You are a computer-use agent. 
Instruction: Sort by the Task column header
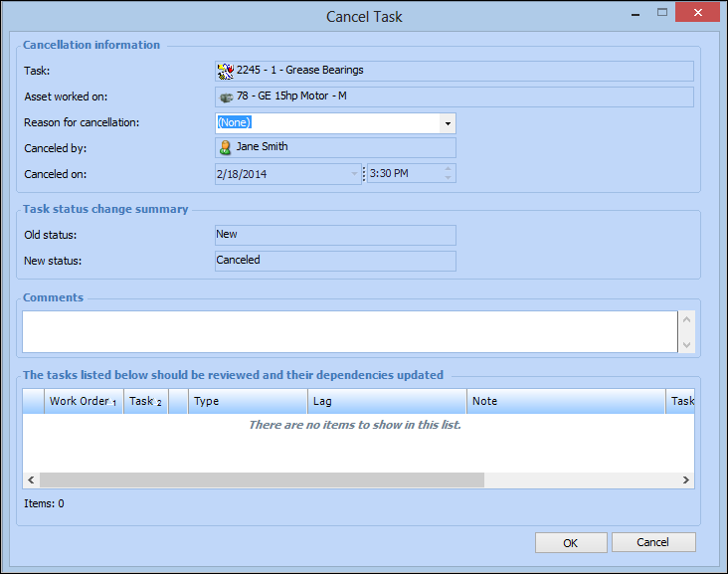145,401
